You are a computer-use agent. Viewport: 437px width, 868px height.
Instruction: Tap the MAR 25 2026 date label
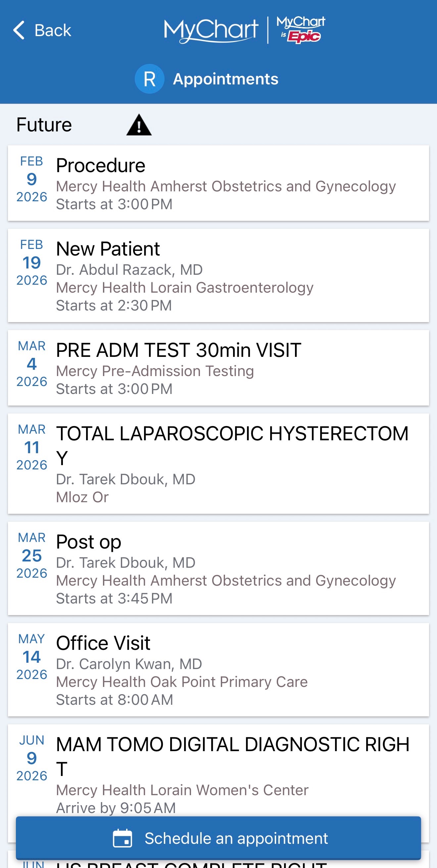click(32, 555)
